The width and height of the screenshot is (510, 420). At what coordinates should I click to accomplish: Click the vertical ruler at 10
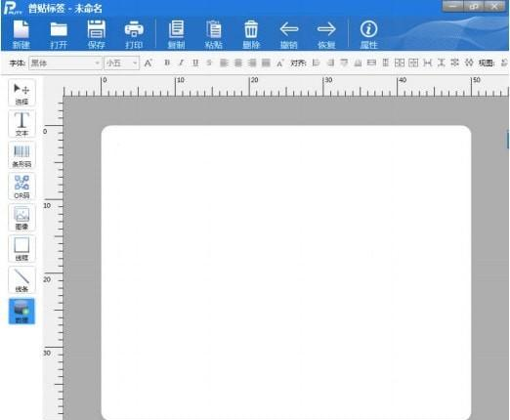tap(47, 206)
